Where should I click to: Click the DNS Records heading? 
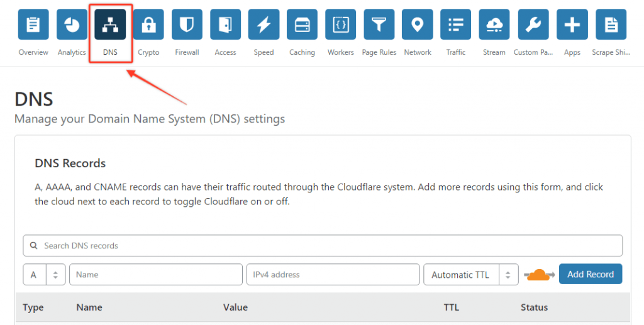[70, 163]
